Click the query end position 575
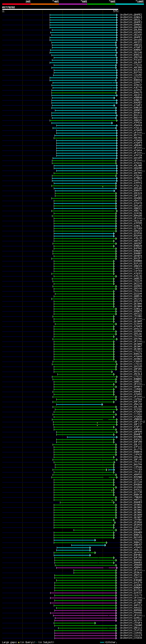The height and width of the screenshot is (644, 146). coord(115,11)
